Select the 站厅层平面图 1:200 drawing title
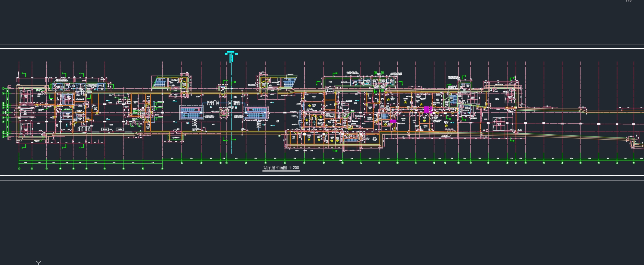Viewport: 644px width, 265px height. pyautogui.click(x=281, y=168)
